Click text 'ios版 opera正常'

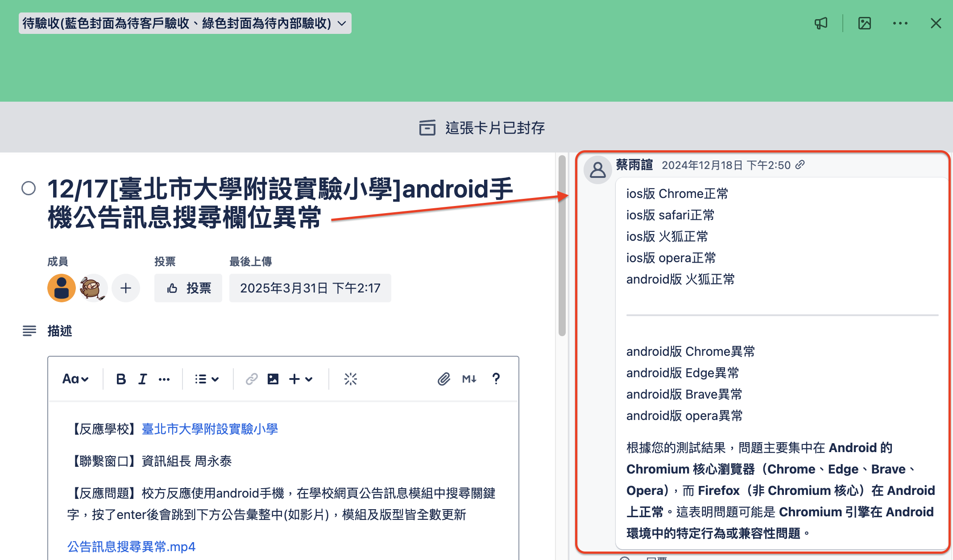[671, 258]
